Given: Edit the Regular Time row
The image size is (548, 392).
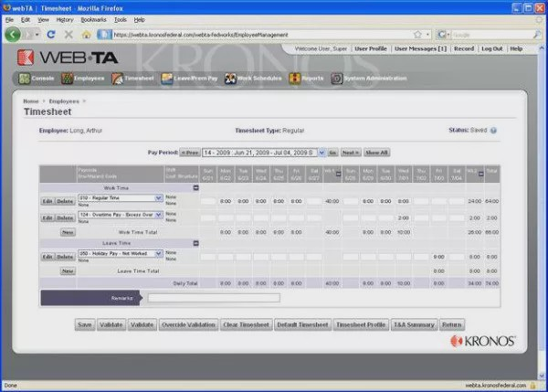Looking at the screenshot, I should coord(47,201).
